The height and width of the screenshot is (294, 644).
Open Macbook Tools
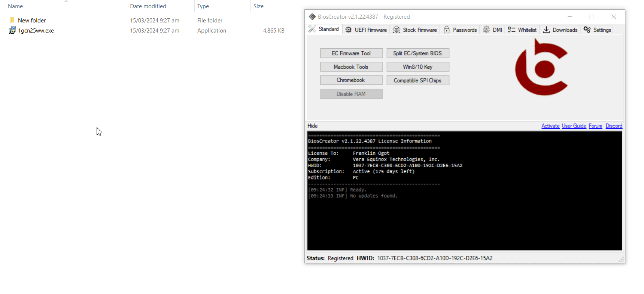pyautogui.click(x=351, y=67)
